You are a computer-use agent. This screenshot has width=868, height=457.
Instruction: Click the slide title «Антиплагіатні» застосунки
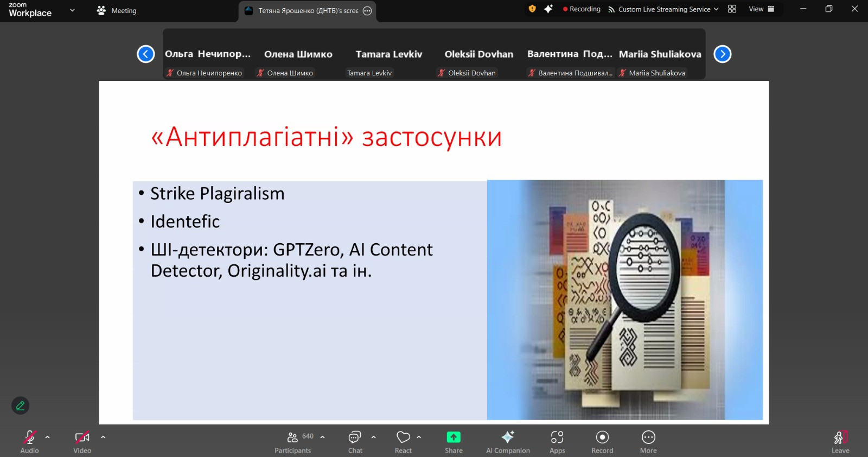click(x=327, y=137)
